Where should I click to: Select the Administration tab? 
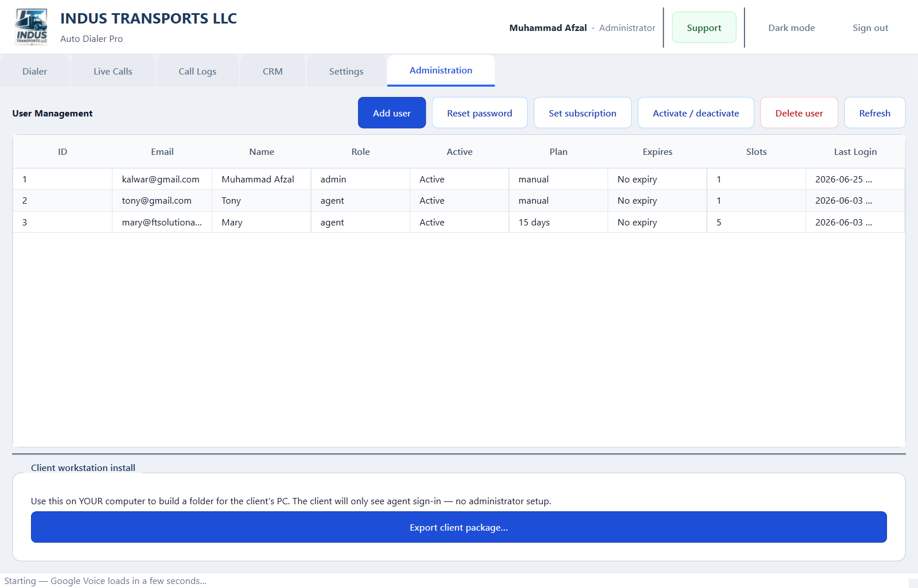tap(441, 71)
